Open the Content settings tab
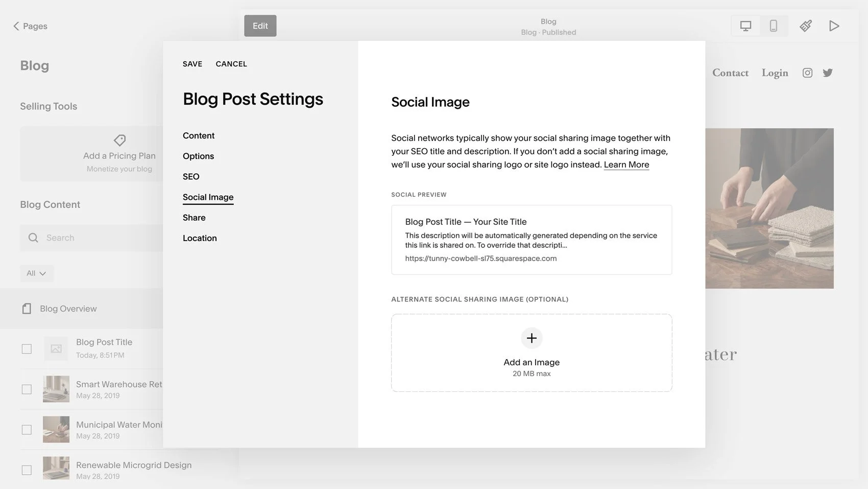 pos(199,135)
